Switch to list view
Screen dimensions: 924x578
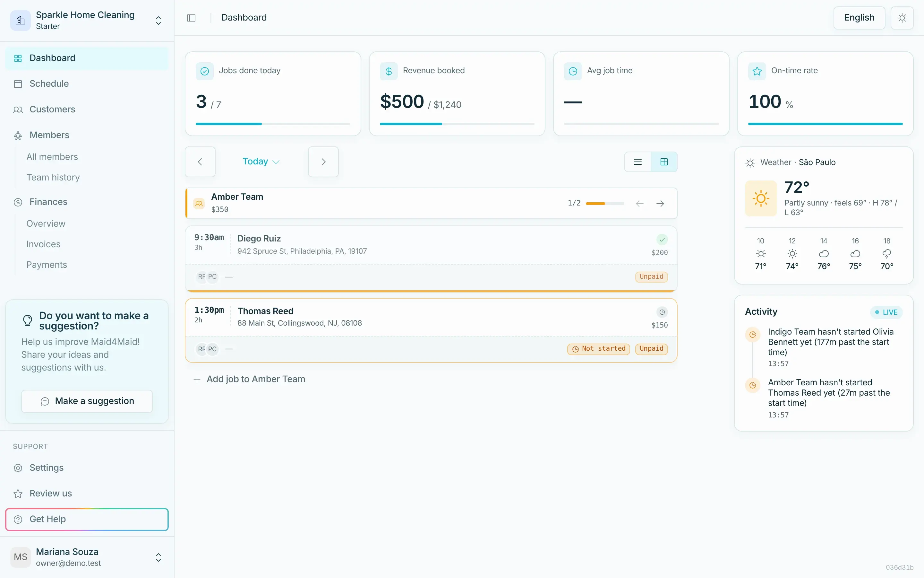click(x=637, y=162)
